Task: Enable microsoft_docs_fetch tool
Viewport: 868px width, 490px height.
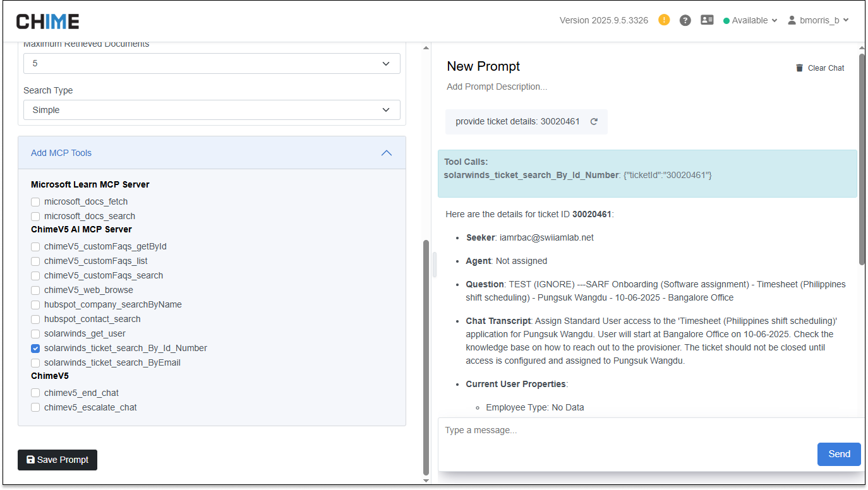Action: coord(35,202)
